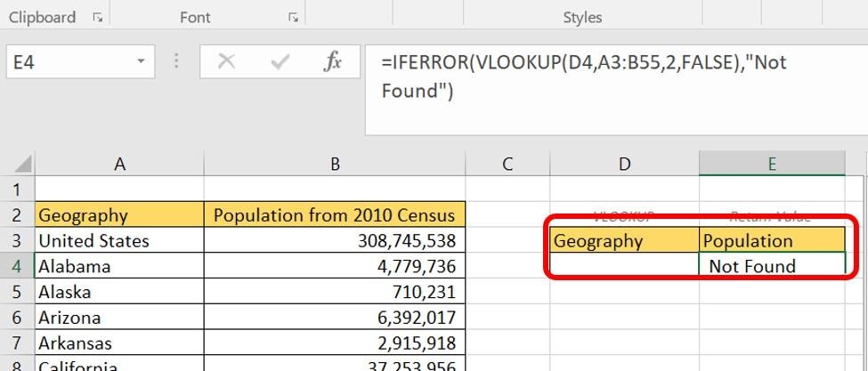The image size is (868, 371).
Task: Click the three-dot formula bar resize handle
Action: (176, 62)
